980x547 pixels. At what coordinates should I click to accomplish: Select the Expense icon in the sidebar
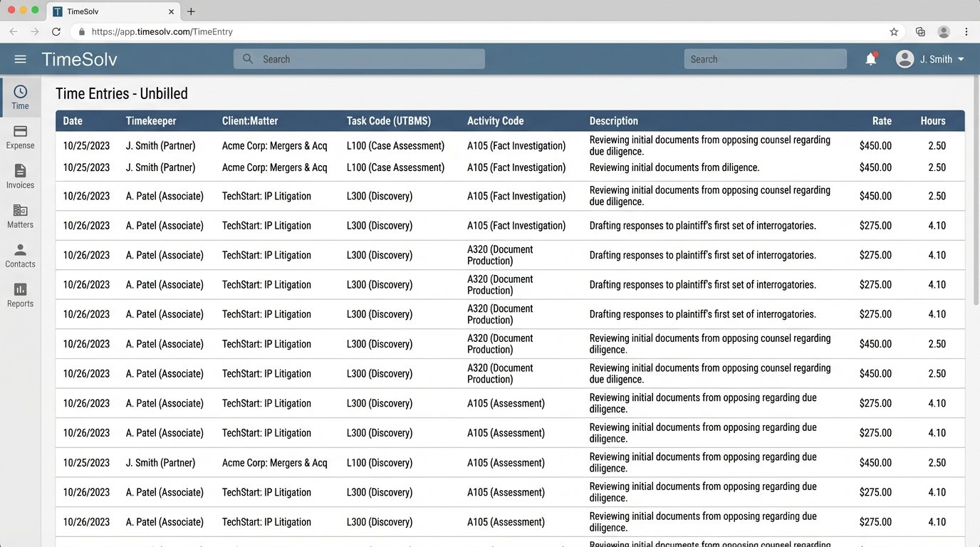(20, 136)
